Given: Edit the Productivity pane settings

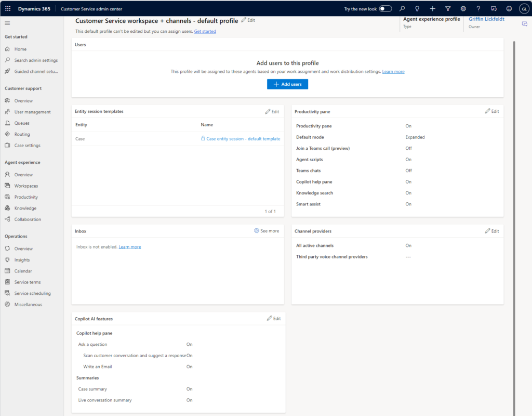Looking at the screenshot, I should (x=491, y=111).
